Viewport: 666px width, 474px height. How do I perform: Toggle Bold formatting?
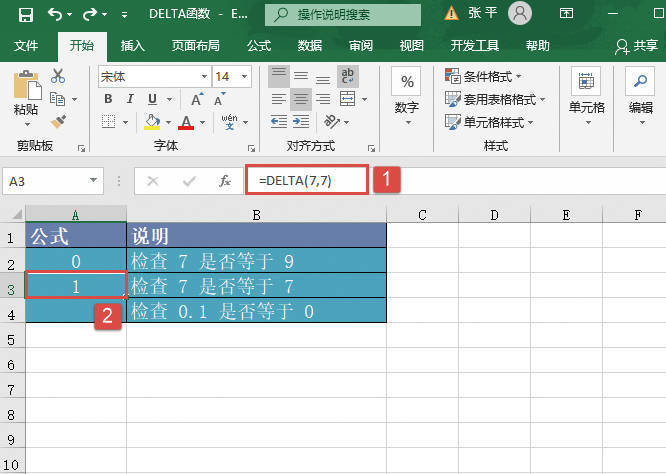pos(106,99)
